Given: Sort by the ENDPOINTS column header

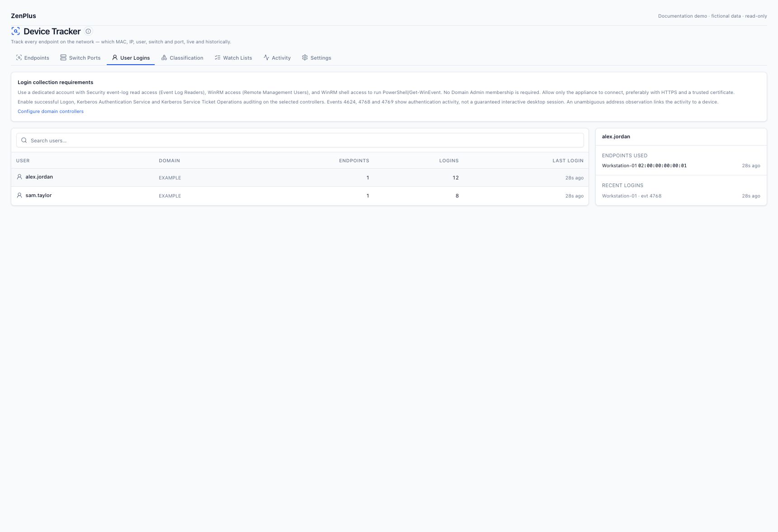Looking at the screenshot, I should (354, 160).
